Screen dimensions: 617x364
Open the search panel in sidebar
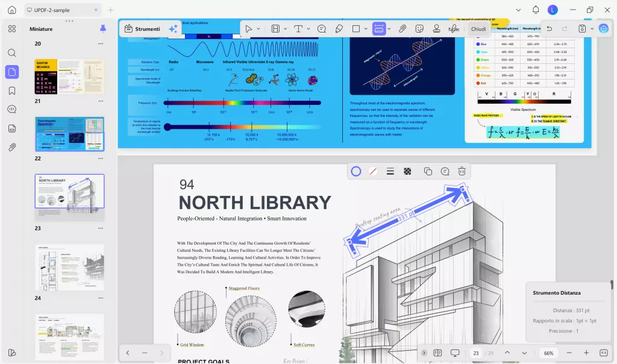pyautogui.click(x=12, y=52)
